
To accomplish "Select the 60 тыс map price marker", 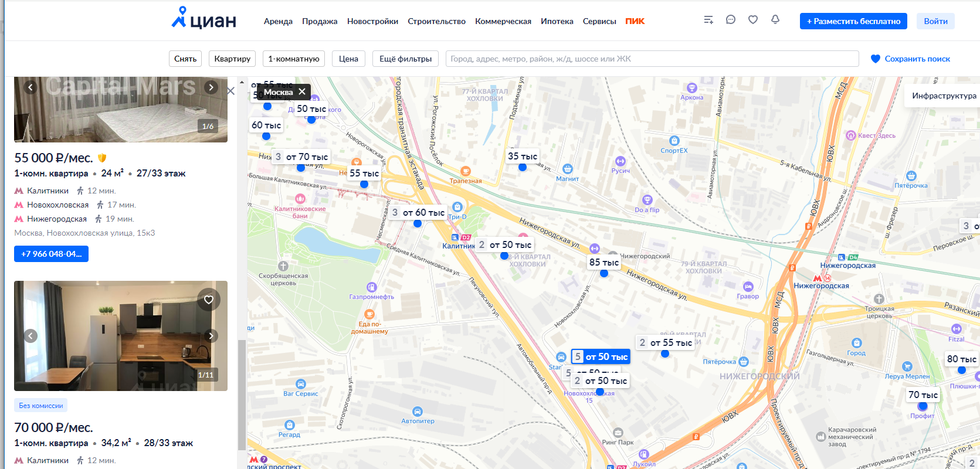I will (x=266, y=125).
